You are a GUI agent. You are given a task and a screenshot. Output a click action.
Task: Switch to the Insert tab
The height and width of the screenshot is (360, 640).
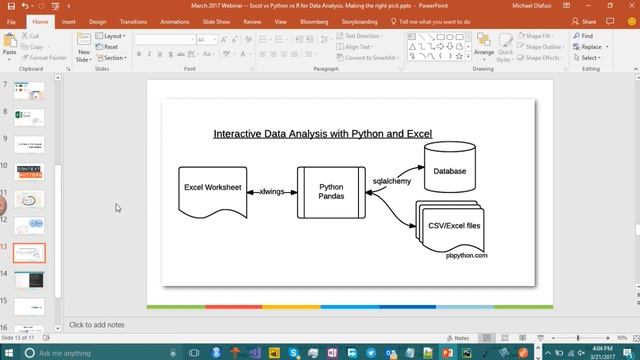click(69, 22)
